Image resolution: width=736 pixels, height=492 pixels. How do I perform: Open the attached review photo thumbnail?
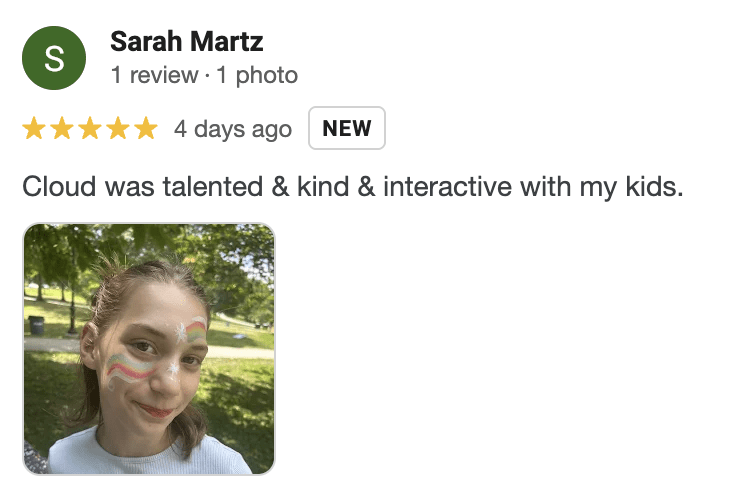click(x=148, y=348)
